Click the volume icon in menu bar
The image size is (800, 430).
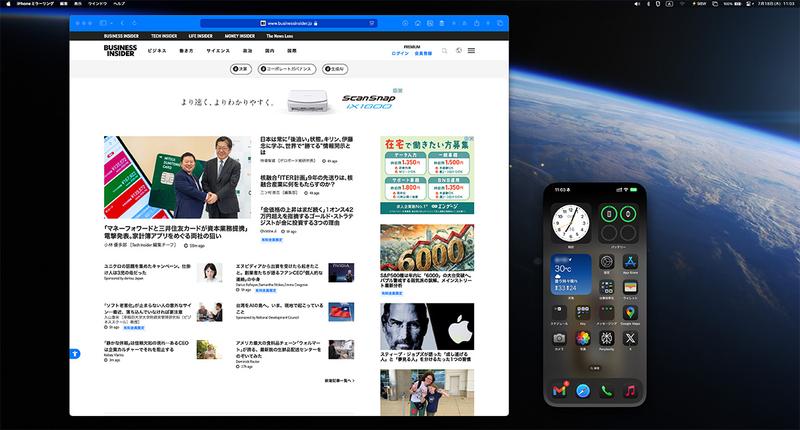pos(637,4)
